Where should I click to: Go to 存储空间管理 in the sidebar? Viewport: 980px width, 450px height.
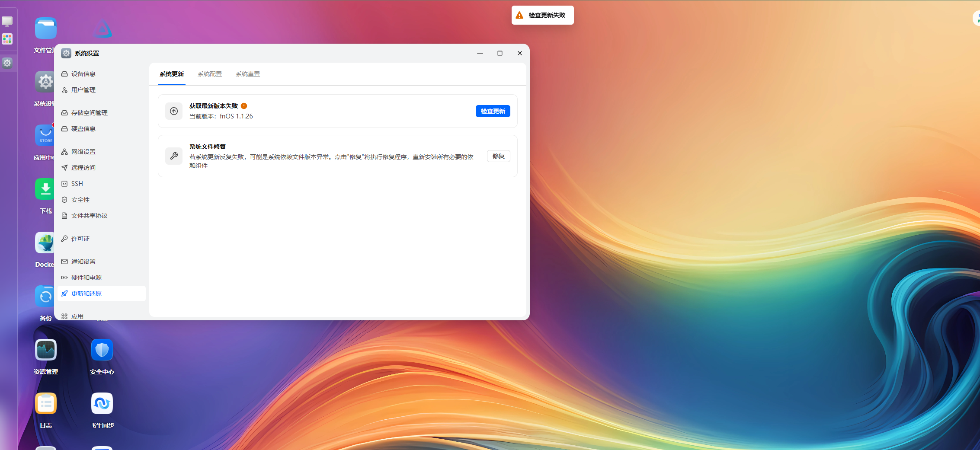(x=102, y=113)
